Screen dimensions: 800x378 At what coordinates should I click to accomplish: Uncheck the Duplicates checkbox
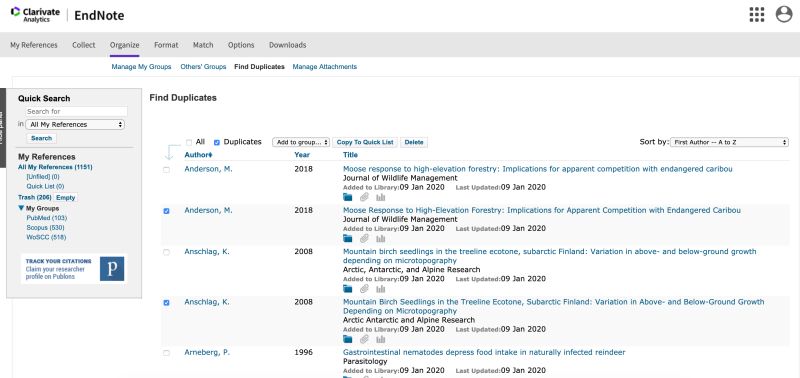(217, 143)
